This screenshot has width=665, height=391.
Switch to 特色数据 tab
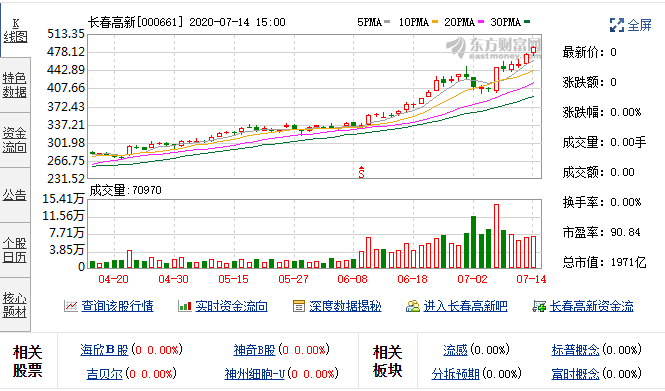15,85
